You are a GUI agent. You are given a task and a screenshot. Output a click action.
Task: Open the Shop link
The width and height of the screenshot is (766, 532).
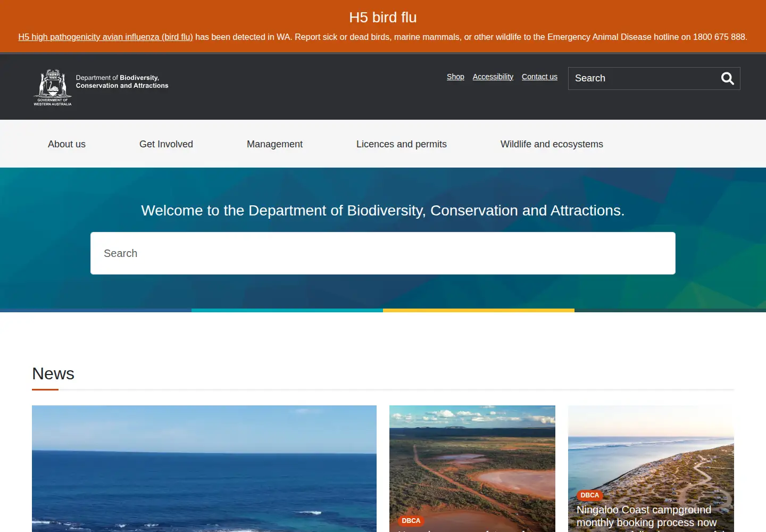[x=455, y=77]
